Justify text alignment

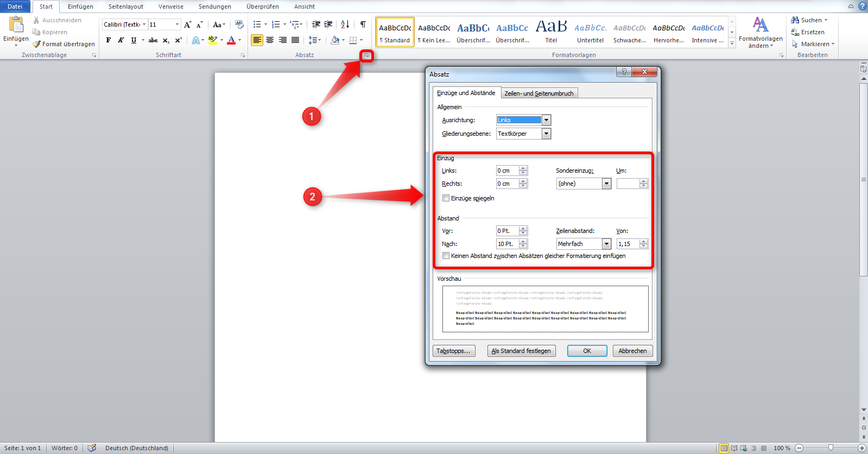295,40
